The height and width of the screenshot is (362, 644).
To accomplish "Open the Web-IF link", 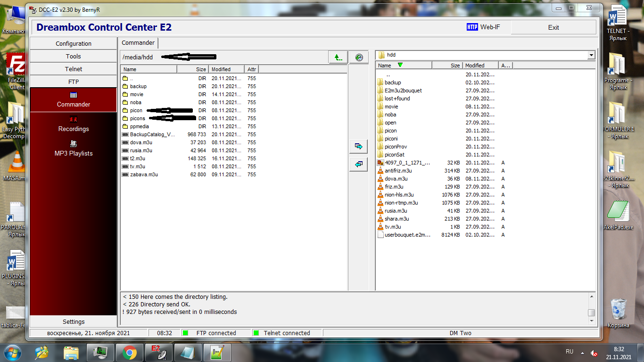I will point(483,27).
